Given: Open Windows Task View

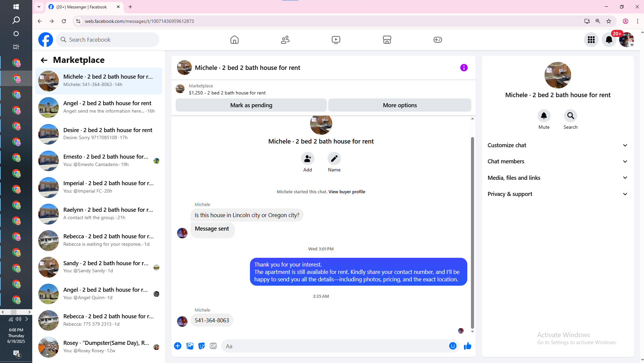Looking at the screenshot, I should point(16,47).
